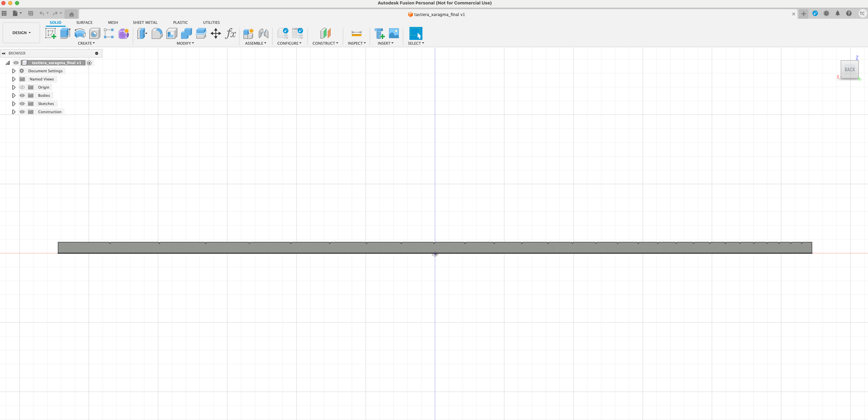Hide the Sketches folder eye
The height and width of the screenshot is (420, 868).
click(x=22, y=104)
